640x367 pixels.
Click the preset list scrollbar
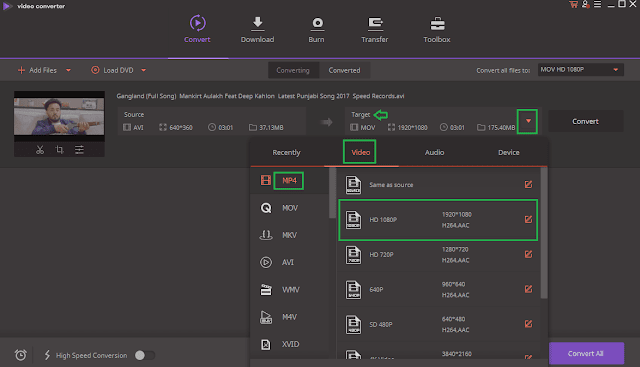click(x=544, y=233)
